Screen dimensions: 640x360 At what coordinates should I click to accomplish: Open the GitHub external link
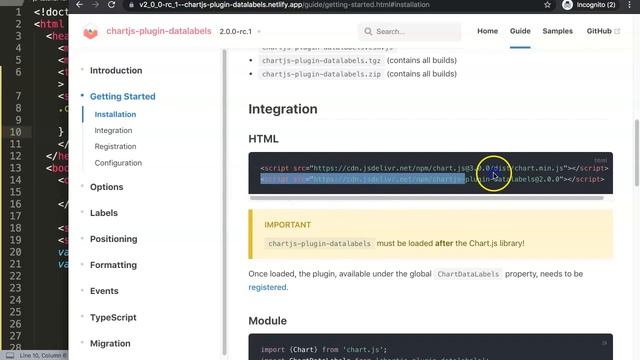tap(603, 31)
